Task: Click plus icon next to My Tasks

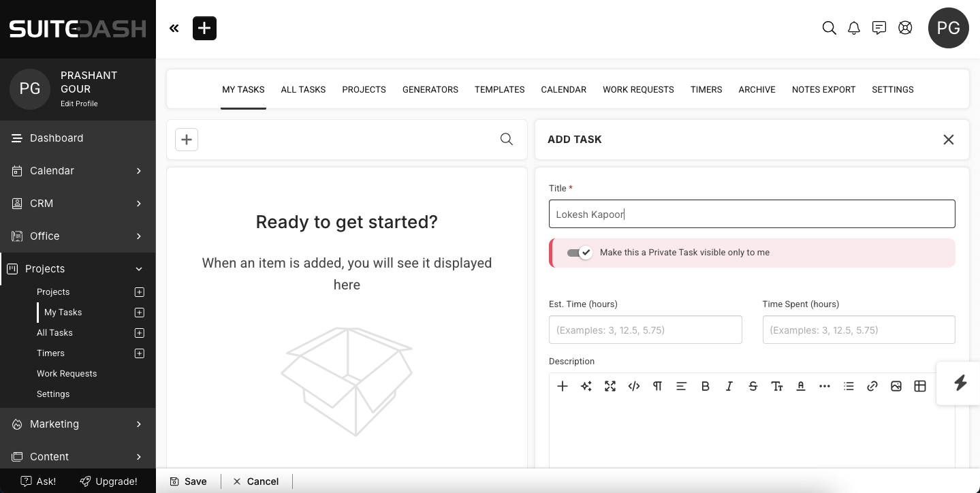Action: coord(140,313)
